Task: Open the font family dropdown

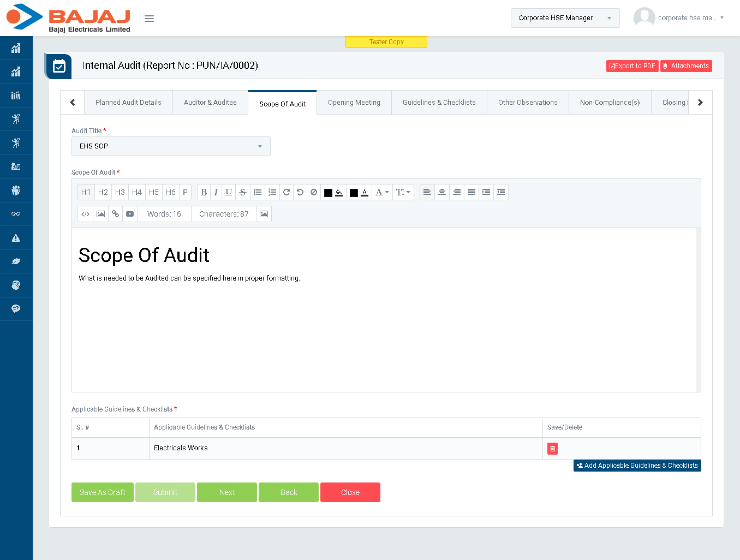Action: [382, 192]
